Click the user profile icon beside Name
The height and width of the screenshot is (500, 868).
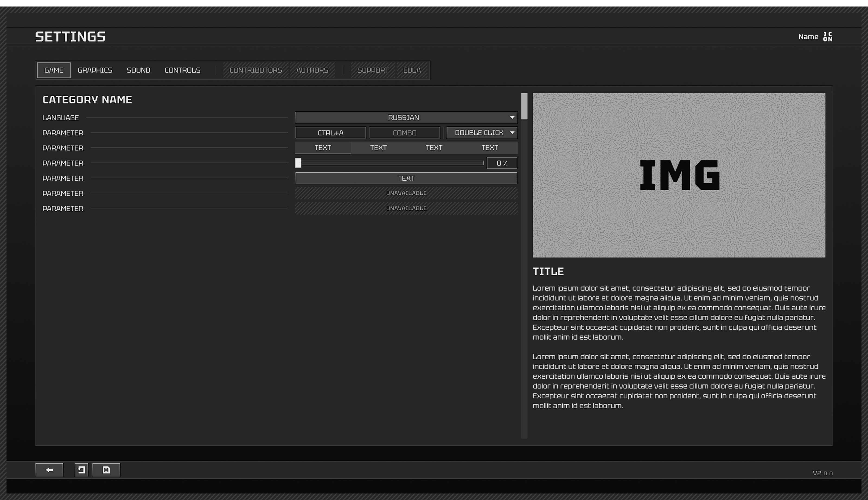(828, 37)
